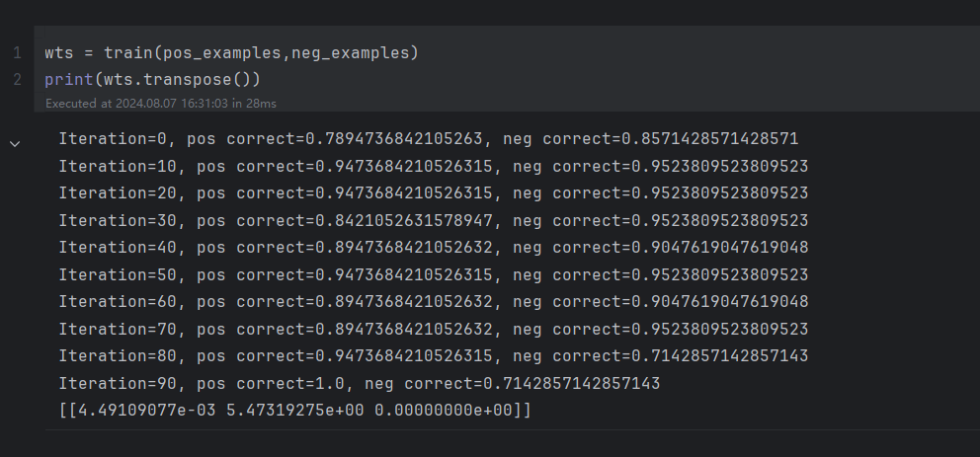Place cursor on the print keyword
Image resolution: width=980 pixels, height=457 pixels.
(x=69, y=79)
